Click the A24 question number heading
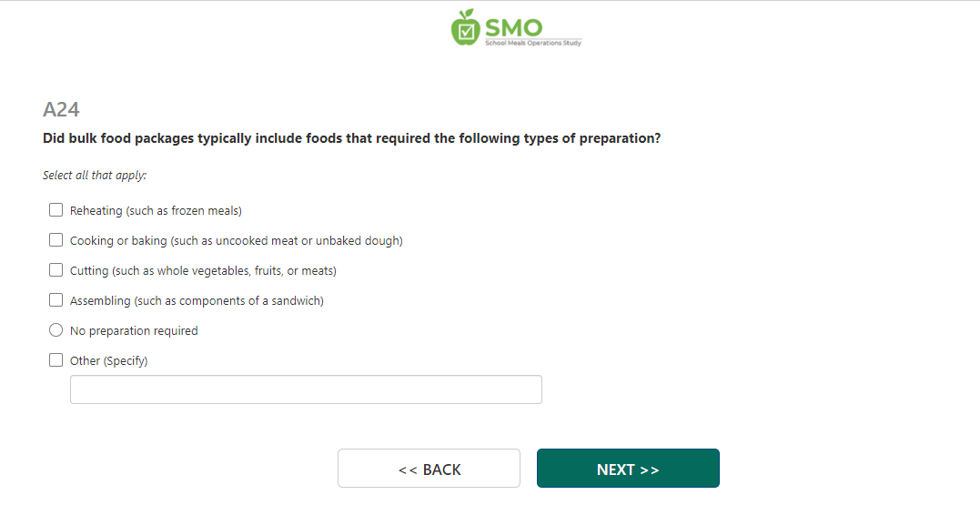The image size is (980, 505). [61, 110]
